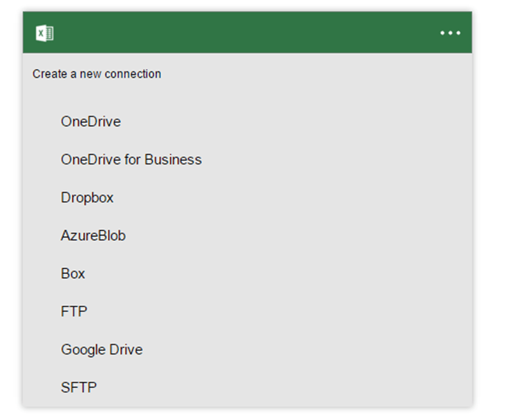Create connection to business OneDrive account
Screen dimensions: 512x420
131,160
